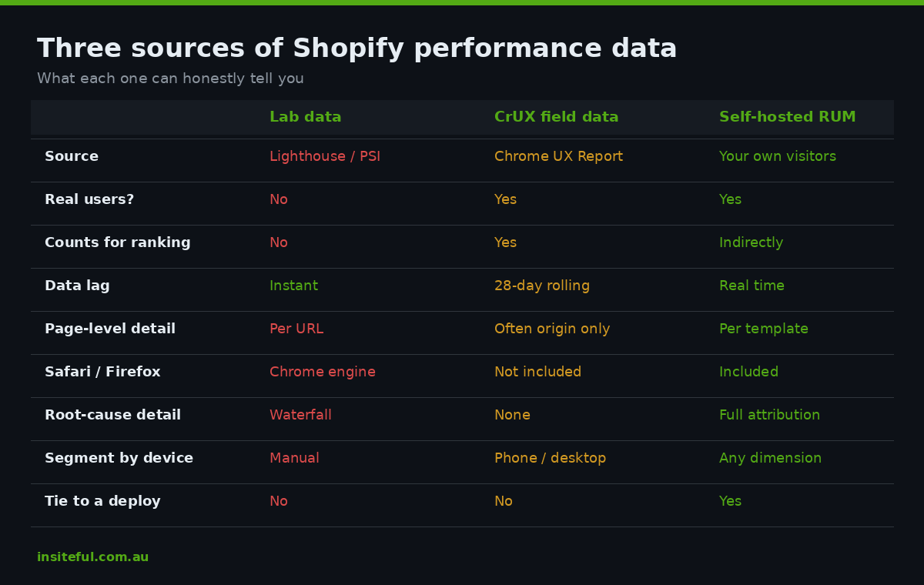Select the '28-day rolling' cell
The width and height of the screenshot is (924, 585).
(x=542, y=286)
